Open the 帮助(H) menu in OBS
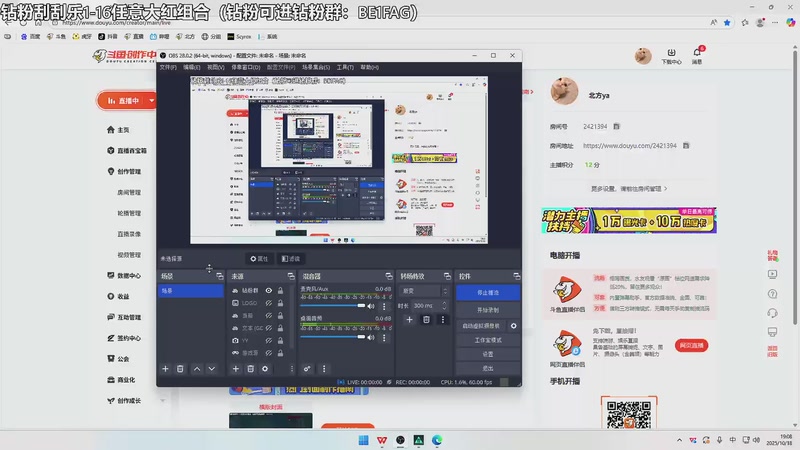The width and height of the screenshot is (800, 450). click(x=369, y=67)
